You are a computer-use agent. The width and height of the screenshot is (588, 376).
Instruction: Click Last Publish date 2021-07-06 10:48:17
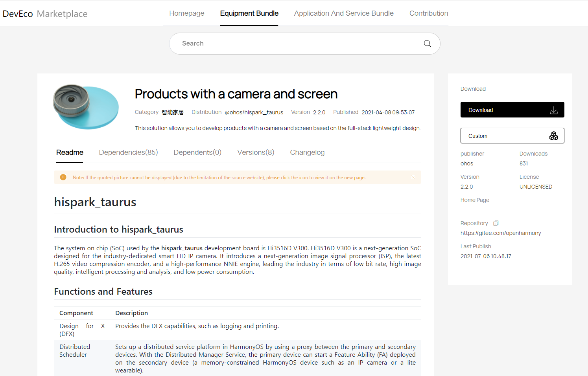click(x=486, y=256)
